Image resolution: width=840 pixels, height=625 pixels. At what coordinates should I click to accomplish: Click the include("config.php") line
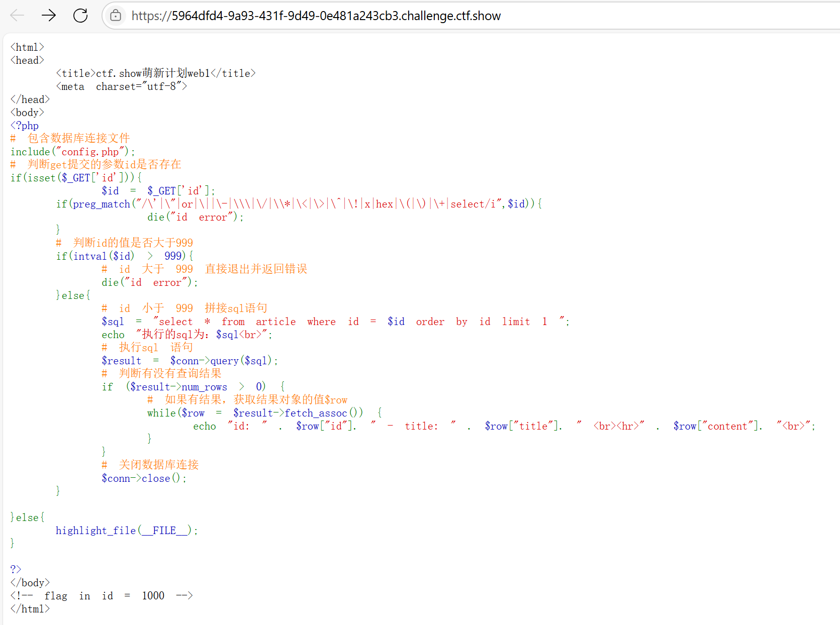tap(72, 152)
